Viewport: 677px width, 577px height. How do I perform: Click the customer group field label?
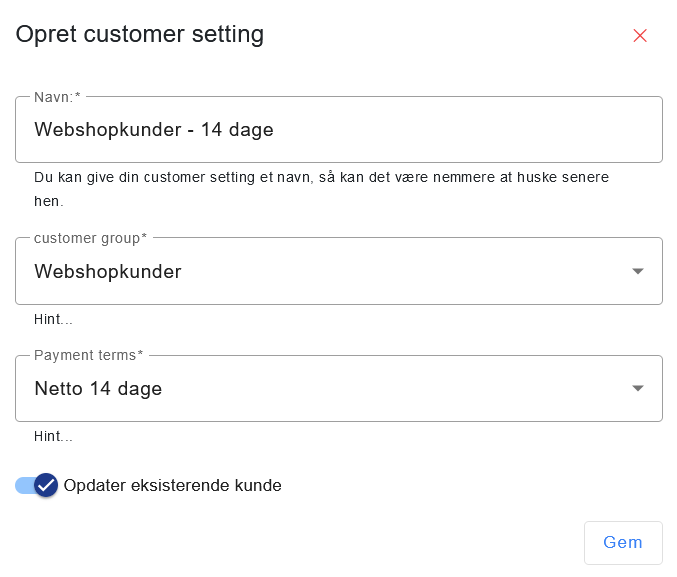[90, 238]
